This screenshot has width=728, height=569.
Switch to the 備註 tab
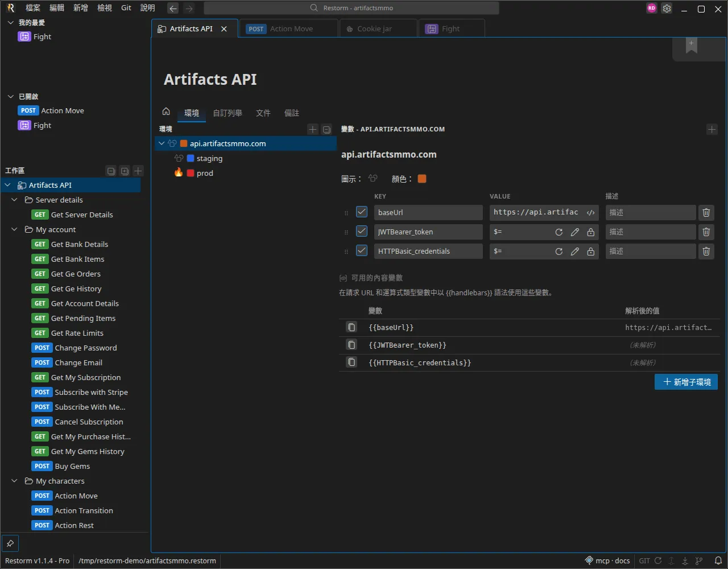pyautogui.click(x=292, y=113)
